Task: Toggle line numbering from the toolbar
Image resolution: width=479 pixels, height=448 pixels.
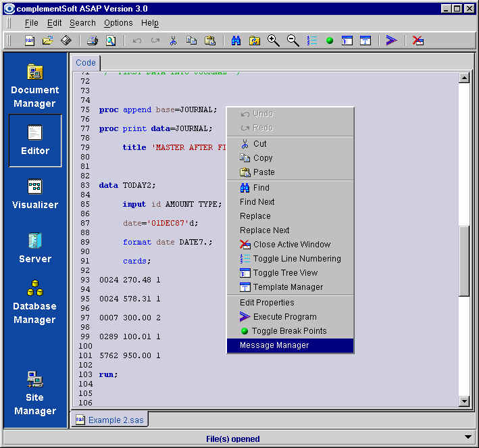Action: point(312,41)
